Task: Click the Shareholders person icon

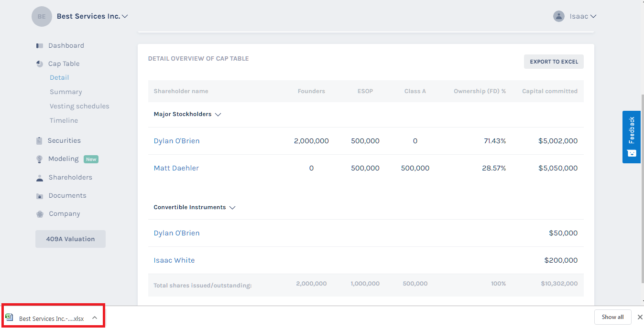Action: [x=40, y=178]
